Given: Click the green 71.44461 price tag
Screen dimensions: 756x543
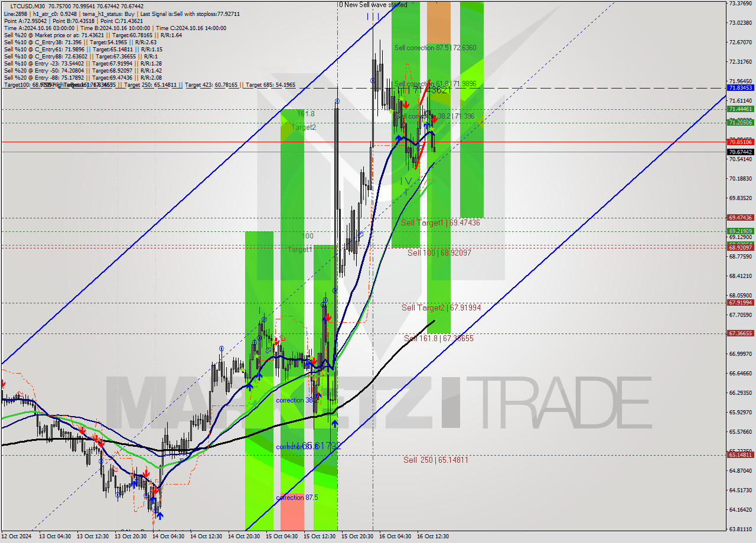Looking at the screenshot, I should pos(740,109).
